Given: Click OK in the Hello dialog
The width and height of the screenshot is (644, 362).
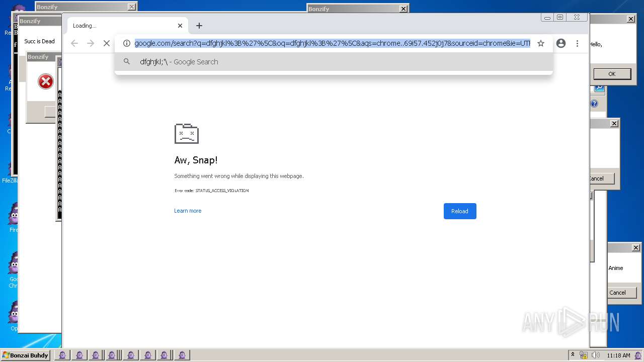Looking at the screenshot, I should click(612, 74).
